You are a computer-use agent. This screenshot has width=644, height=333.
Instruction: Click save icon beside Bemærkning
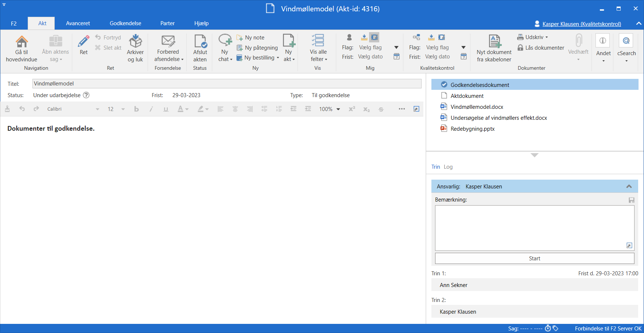[632, 200]
